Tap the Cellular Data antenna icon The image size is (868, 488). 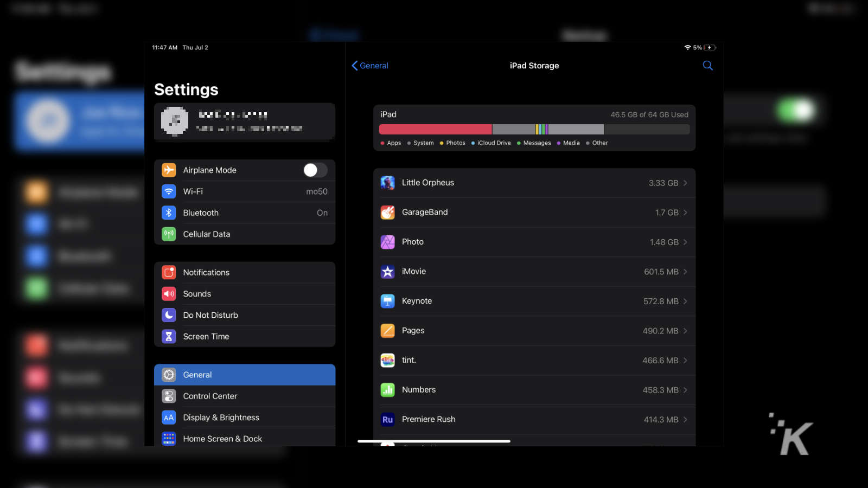(169, 234)
